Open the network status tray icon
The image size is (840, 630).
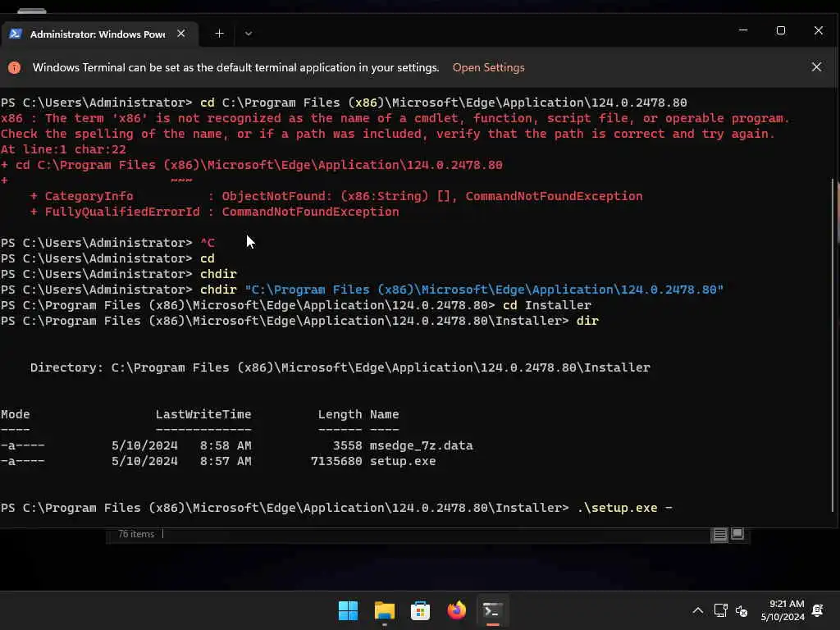(720, 610)
